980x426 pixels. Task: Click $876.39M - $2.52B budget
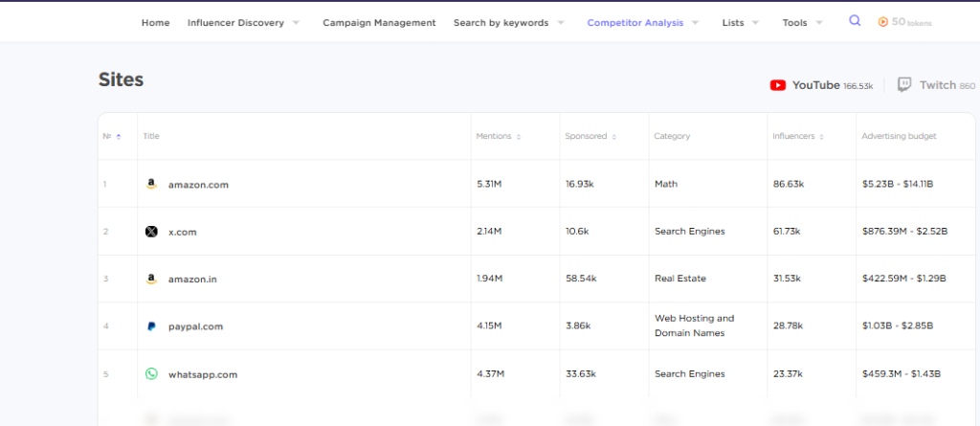point(904,232)
